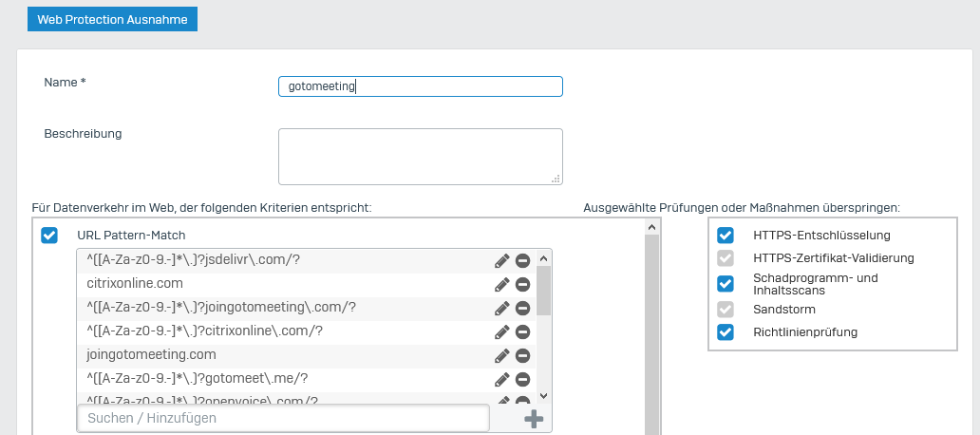Viewport: 980px width, 435px height.
Task: Click the Suchen / Hinzufügen search field
Action: pyautogui.click(x=283, y=418)
